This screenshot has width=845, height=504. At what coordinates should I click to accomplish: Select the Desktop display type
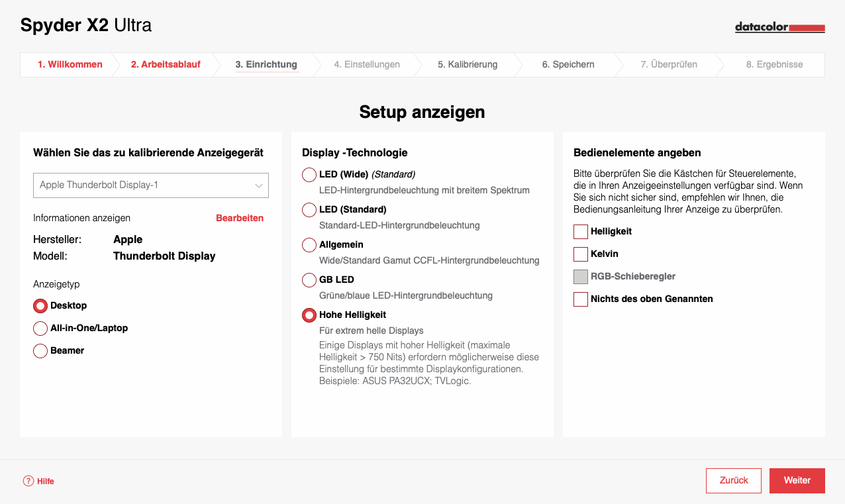[40, 306]
